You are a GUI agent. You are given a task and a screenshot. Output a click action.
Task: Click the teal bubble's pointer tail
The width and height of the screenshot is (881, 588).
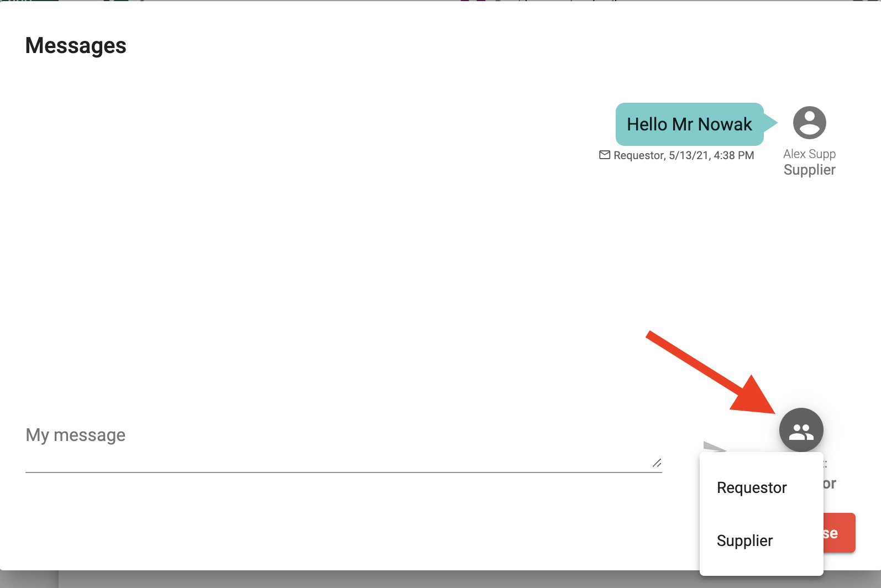click(770, 123)
